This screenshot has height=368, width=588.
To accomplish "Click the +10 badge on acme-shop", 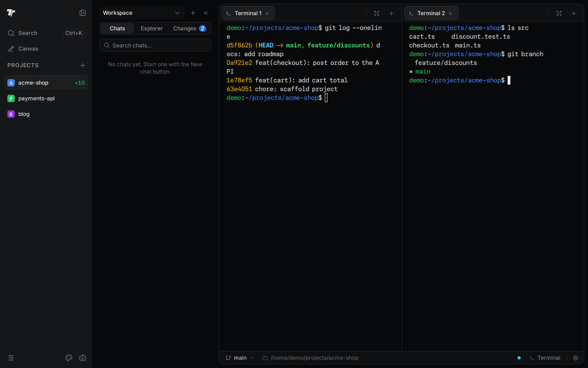I will (80, 83).
